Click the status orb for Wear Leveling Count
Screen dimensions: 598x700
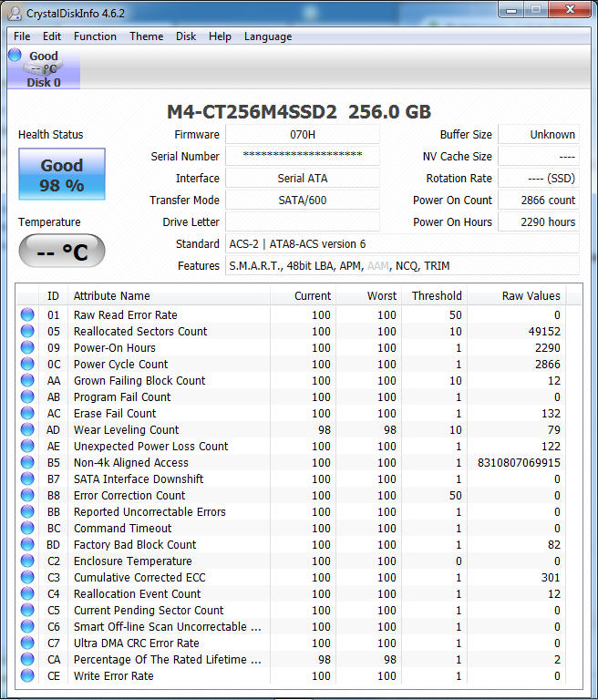tap(27, 429)
